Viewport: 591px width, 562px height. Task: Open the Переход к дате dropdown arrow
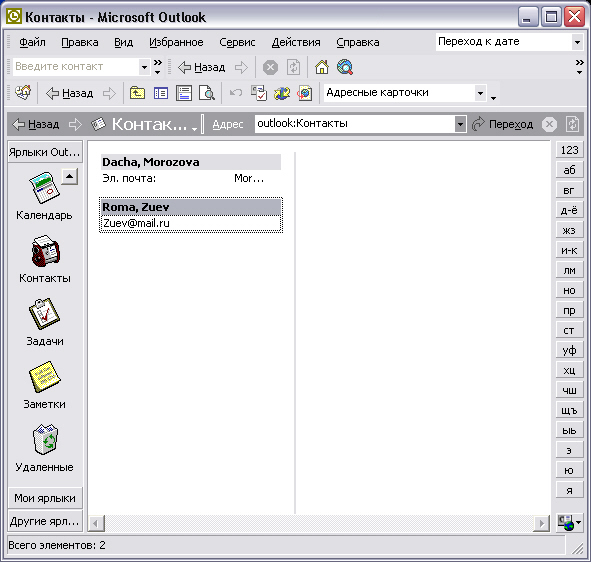click(577, 42)
